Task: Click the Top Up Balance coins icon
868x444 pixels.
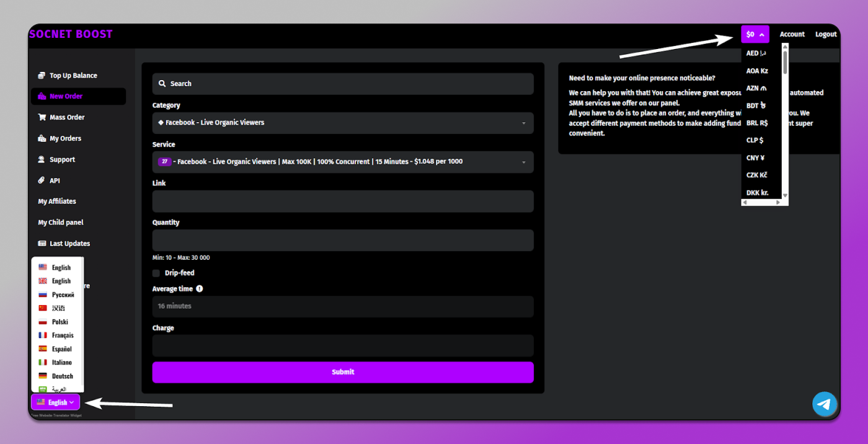Action: click(42, 76)
